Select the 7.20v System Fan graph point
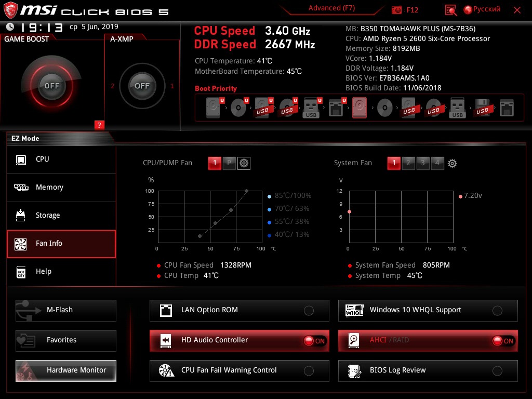This screenshot has width=532, height=399. pyautogui.click(x=350, y=212)
